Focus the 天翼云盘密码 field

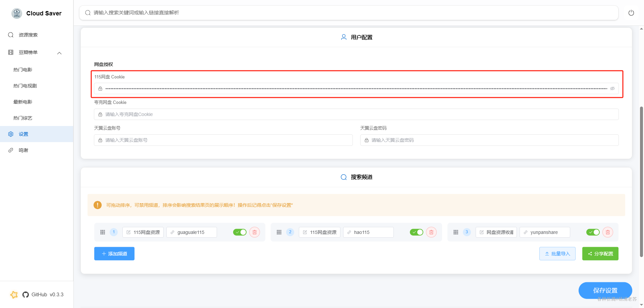[x=489, y=140]
